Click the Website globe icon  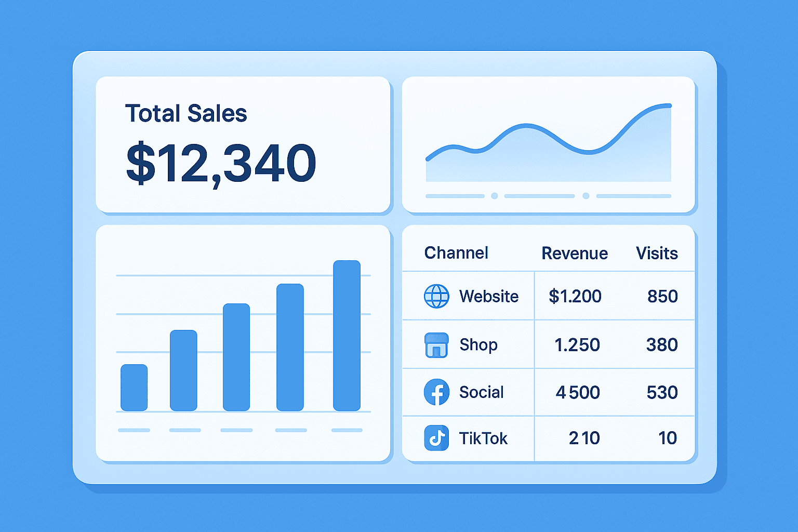[436, 297]
